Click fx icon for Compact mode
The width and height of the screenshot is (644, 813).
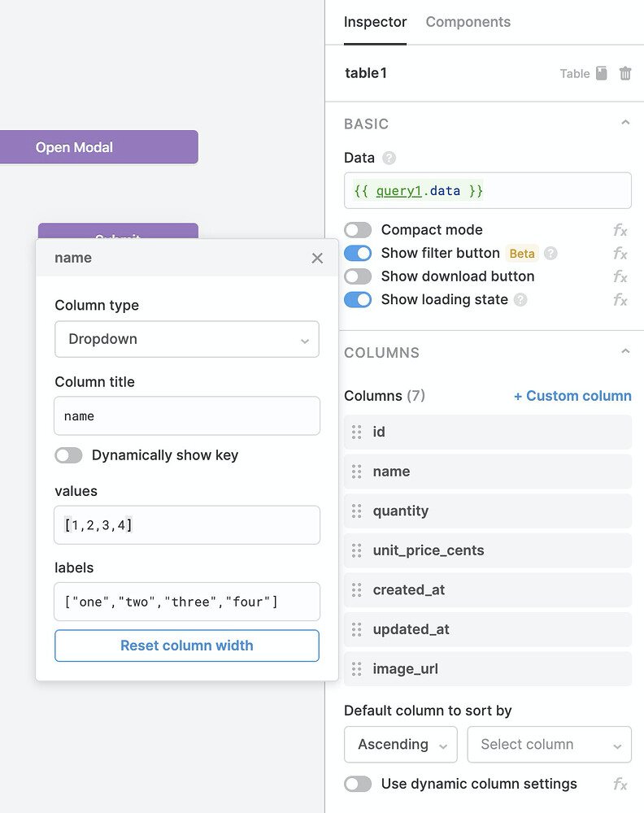coord(620,230)
